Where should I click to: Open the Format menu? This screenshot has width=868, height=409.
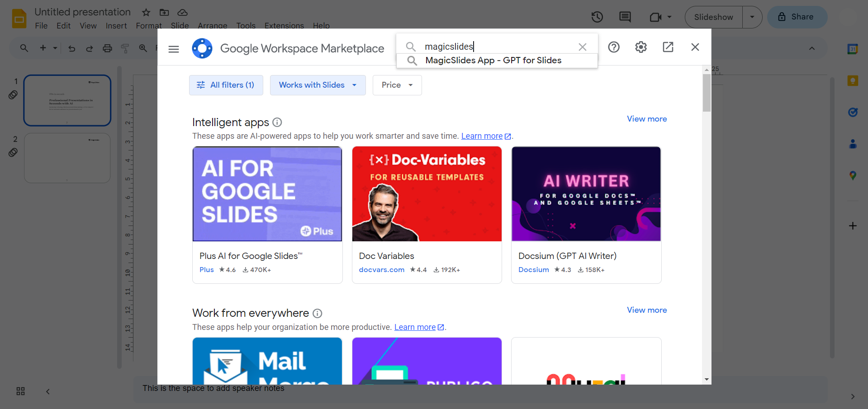click(x=149, y=26)
